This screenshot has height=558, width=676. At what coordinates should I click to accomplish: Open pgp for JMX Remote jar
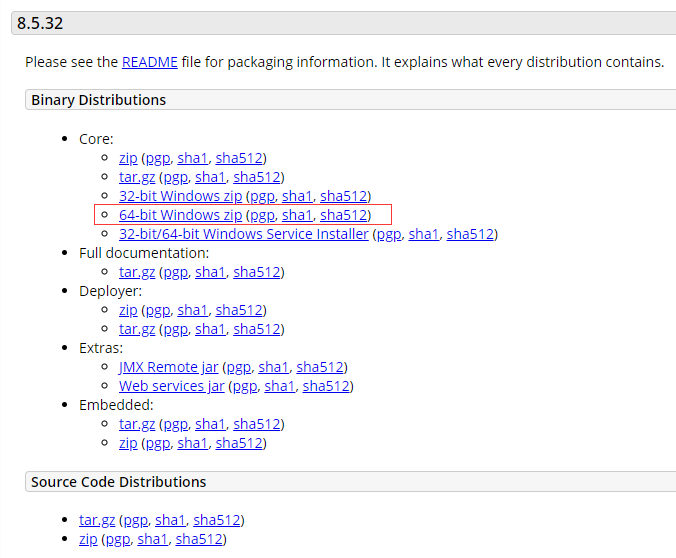(238, 367)
